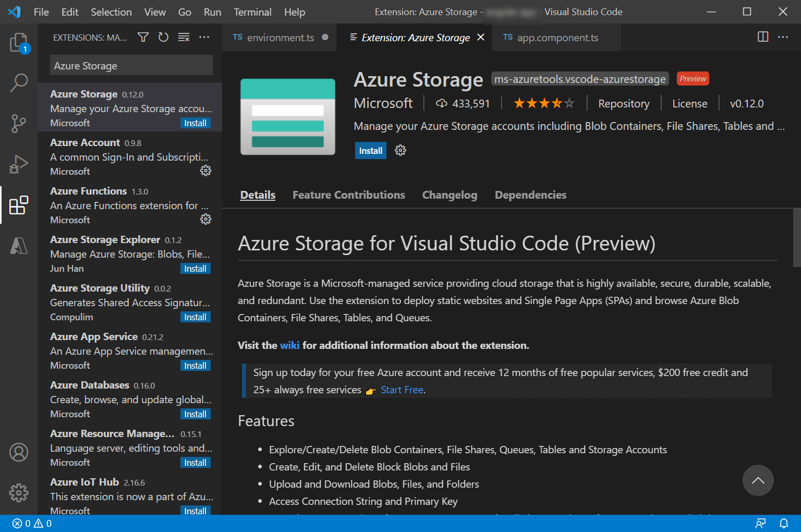Click the ms-azuretools.vscode-azurestorage identifier
The height and width of the screenshot is (532, 801).
[580, 79]
